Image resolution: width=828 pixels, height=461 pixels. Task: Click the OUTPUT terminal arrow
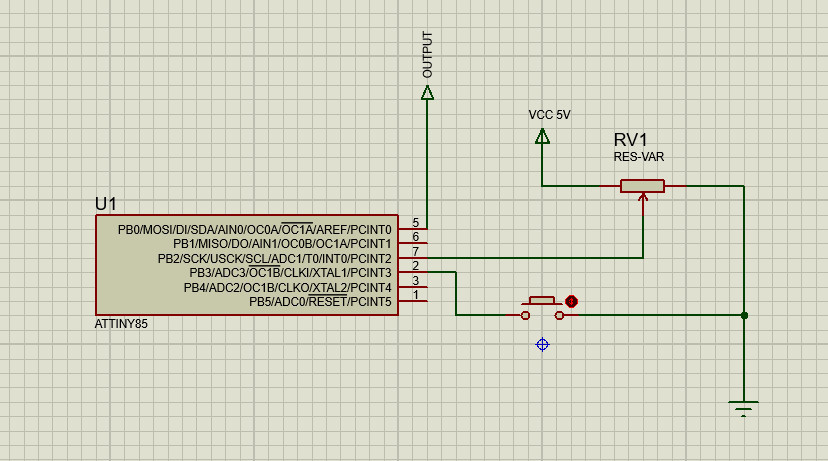[x=427, y=93]
